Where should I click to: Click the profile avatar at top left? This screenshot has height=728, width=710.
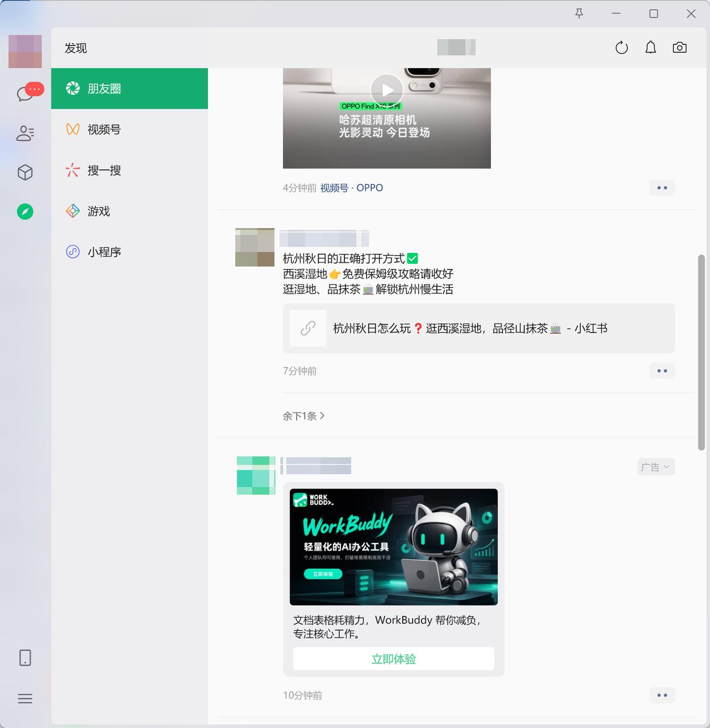(x=25, y=52)
